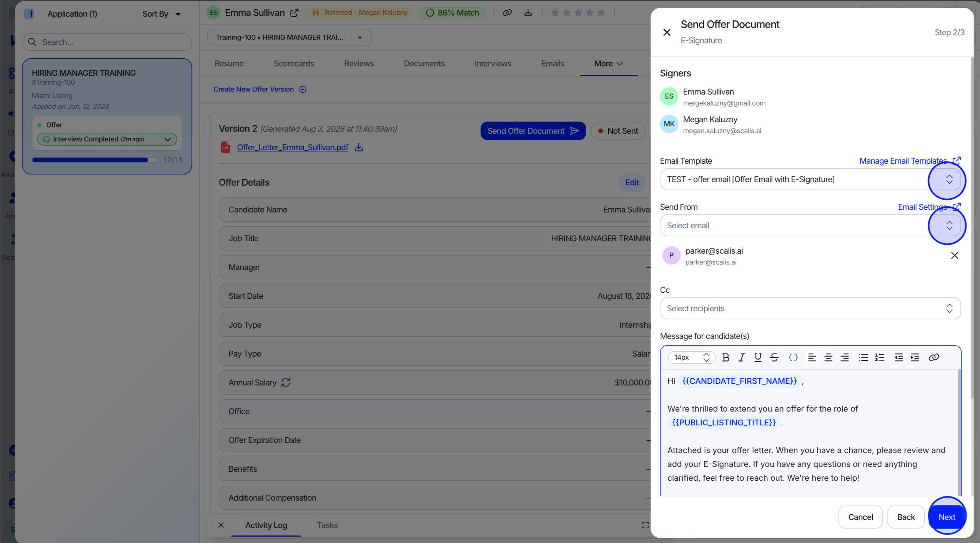Viewport: 980px width, 543px height.
Task: Align message text left
Action: 812,357
